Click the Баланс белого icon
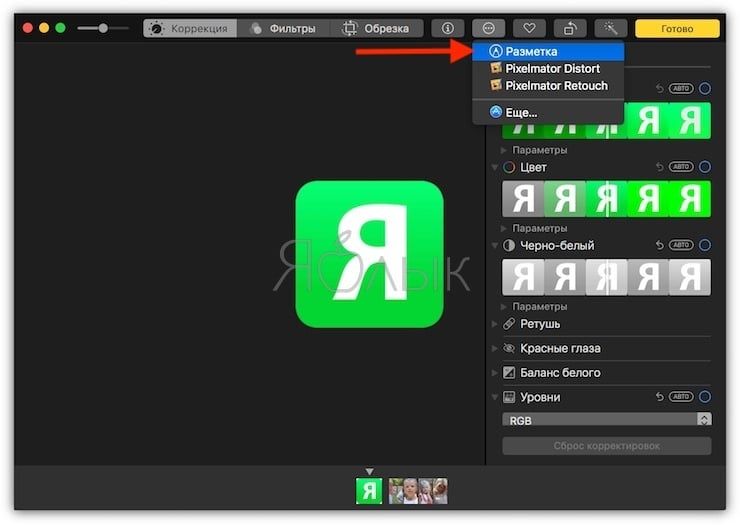The height and width of the screenshot is (525, 740). [509, 373]
